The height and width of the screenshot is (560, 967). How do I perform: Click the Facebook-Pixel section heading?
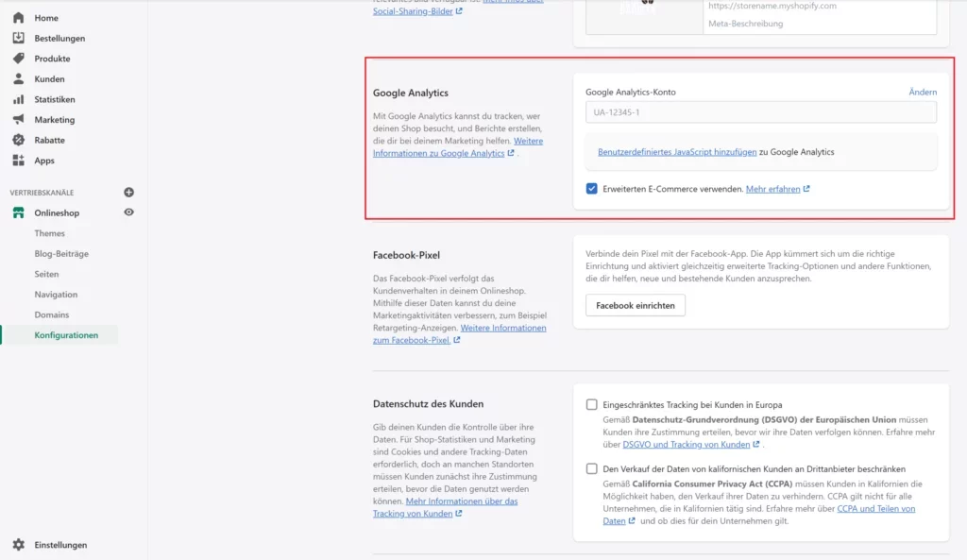[406, 255]
